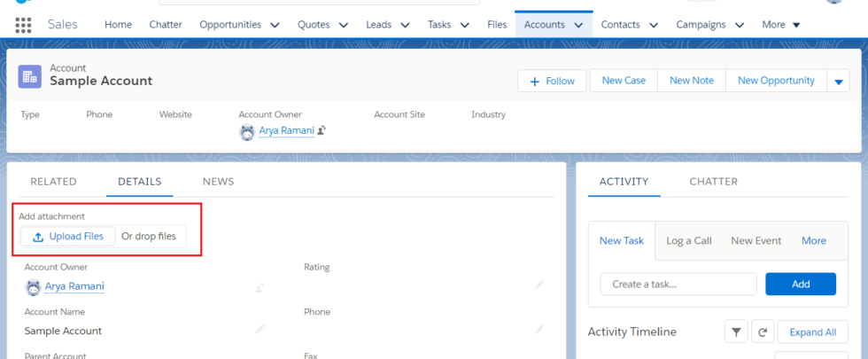868x359 pixels.
Task: Switch to the Chatter panel tab
Action: 713,182
